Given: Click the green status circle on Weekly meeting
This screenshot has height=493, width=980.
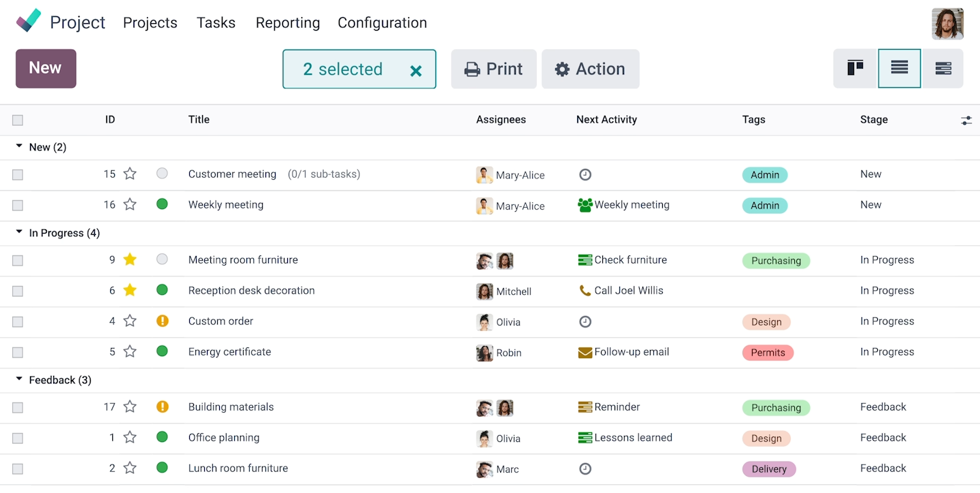Looking at the screenshot, I should tap(162, 205).
